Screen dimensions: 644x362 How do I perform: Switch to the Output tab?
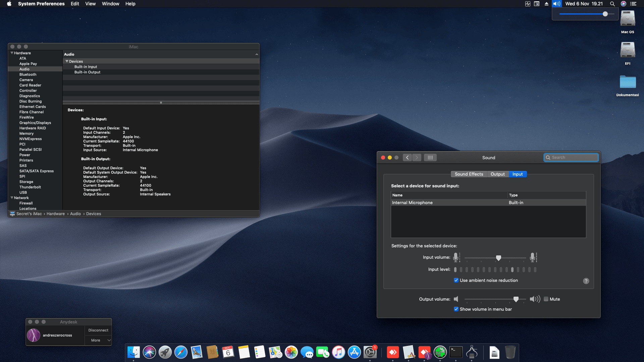coord(497,174)
